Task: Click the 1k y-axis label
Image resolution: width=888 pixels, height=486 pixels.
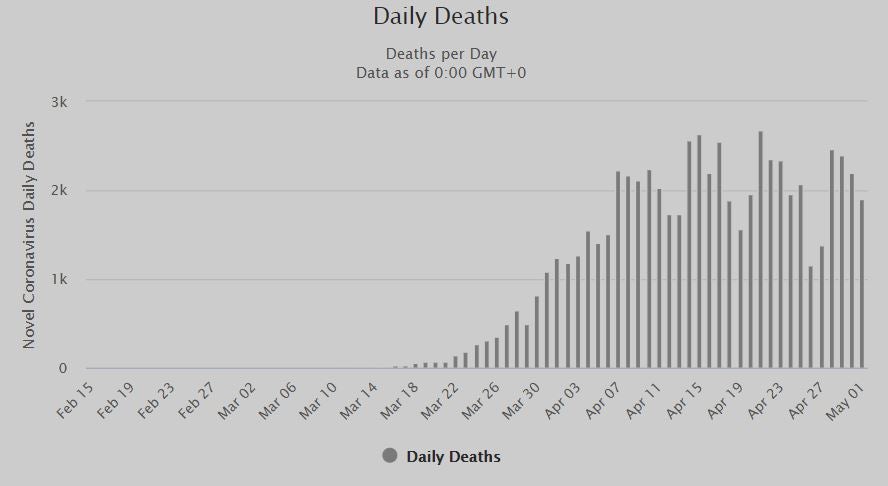Action: (59, 280)
